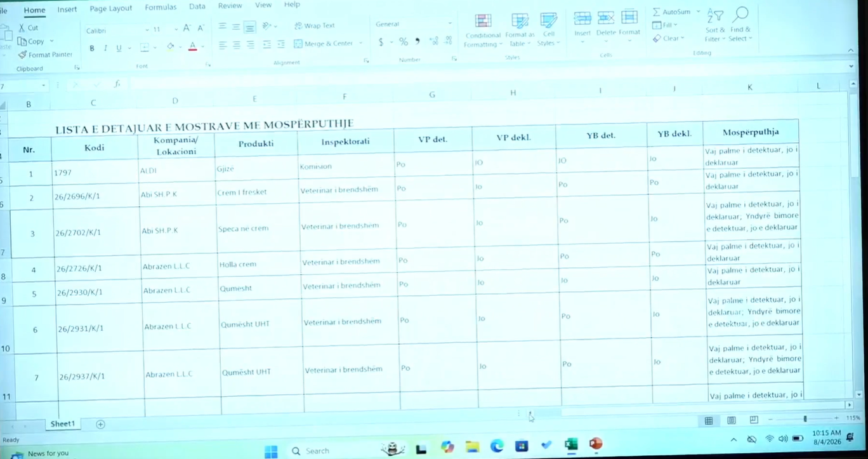Align cell text to the left
The height and width of the screenshot is (459, 868).
point(223,45)
